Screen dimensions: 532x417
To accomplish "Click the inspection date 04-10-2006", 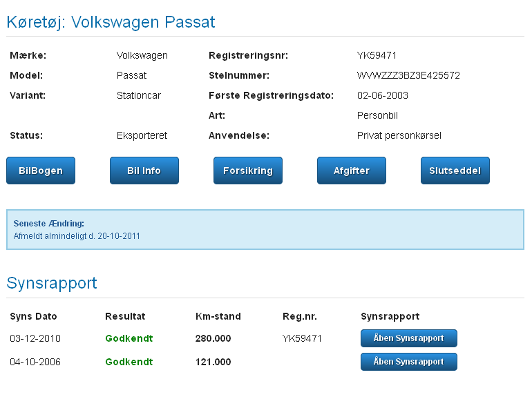I will click(x=35, y=362).
